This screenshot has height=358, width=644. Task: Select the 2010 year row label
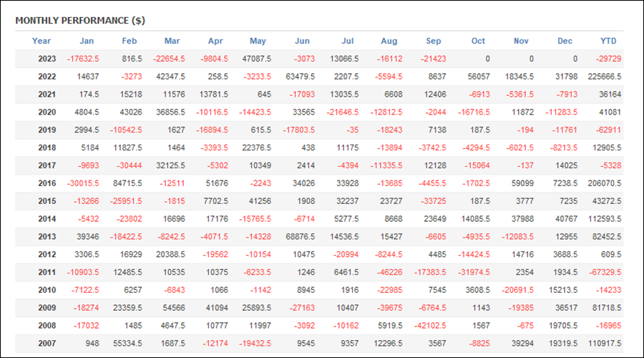point(47,290)
